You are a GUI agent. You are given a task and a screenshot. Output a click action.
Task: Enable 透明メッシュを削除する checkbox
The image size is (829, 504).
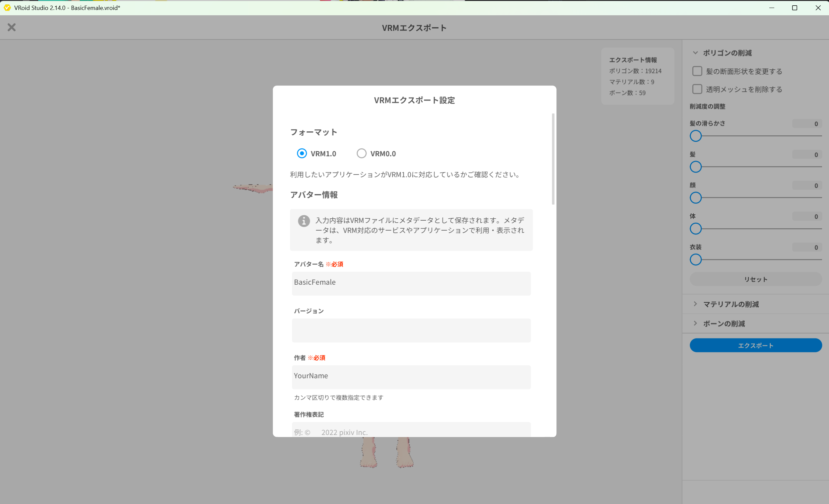pyautogui.click(x=697, y=89)
